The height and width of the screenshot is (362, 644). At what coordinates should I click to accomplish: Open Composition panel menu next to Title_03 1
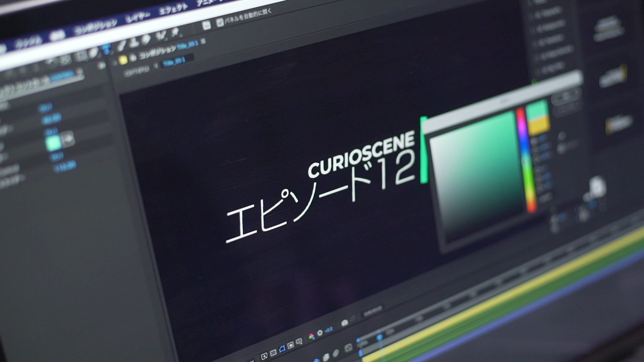click(x=203, y=42)
